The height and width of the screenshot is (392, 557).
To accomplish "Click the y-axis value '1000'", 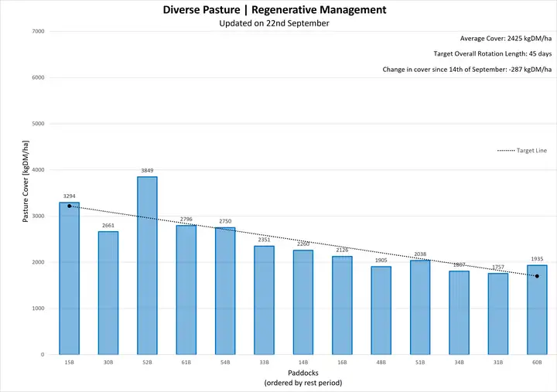I will pos(39,308).
